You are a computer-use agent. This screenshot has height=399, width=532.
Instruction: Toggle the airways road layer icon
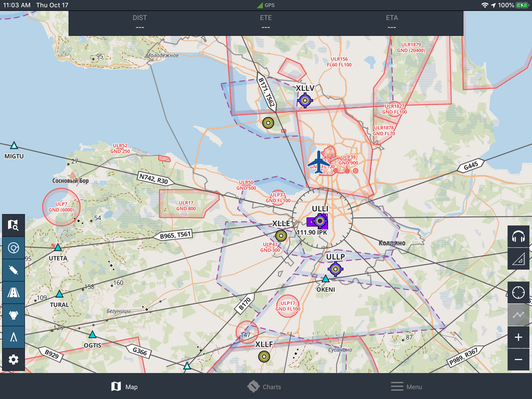click(x=13, y=292)
